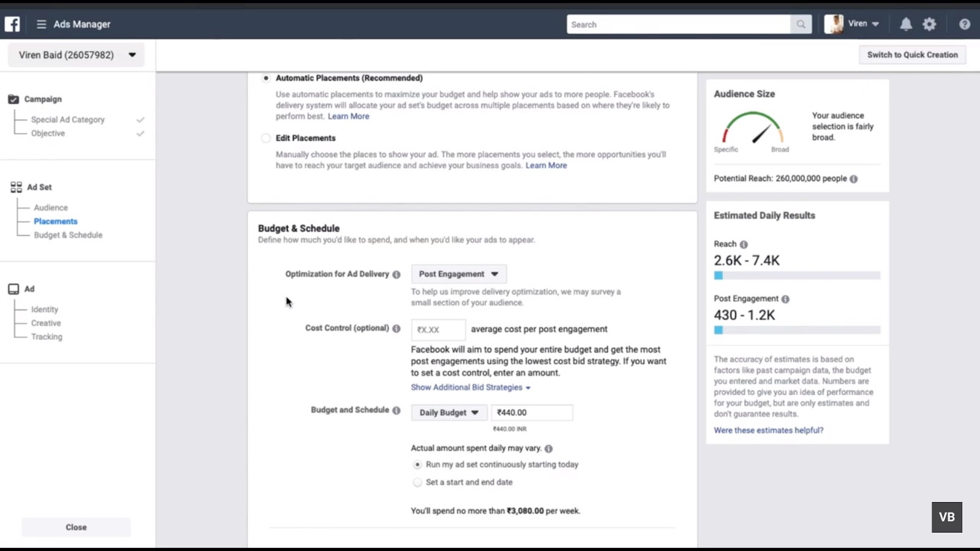The image size is (980, 551).
Task: Click the daily budget ₹440.00 field
Action: click(x=532, y=413)
